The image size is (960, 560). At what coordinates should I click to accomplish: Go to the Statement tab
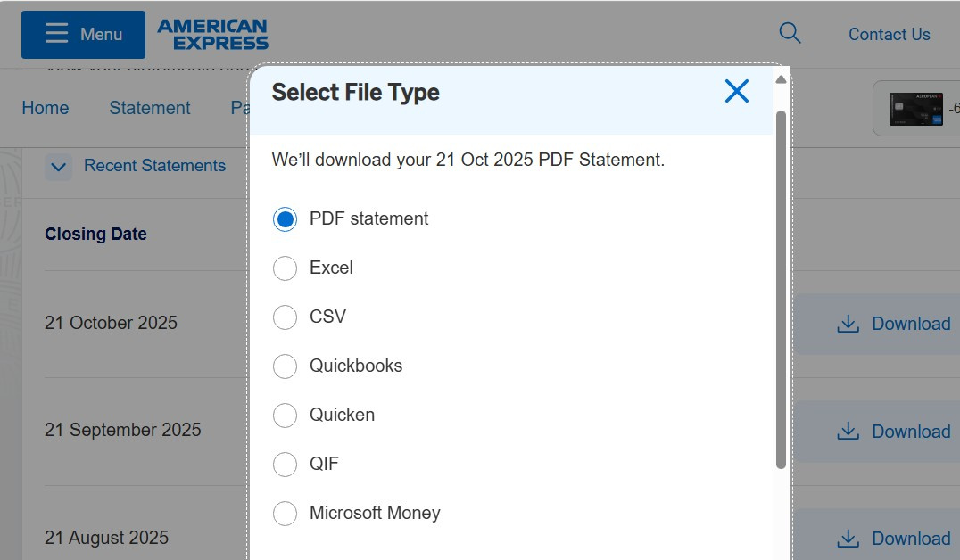point(150,108)
